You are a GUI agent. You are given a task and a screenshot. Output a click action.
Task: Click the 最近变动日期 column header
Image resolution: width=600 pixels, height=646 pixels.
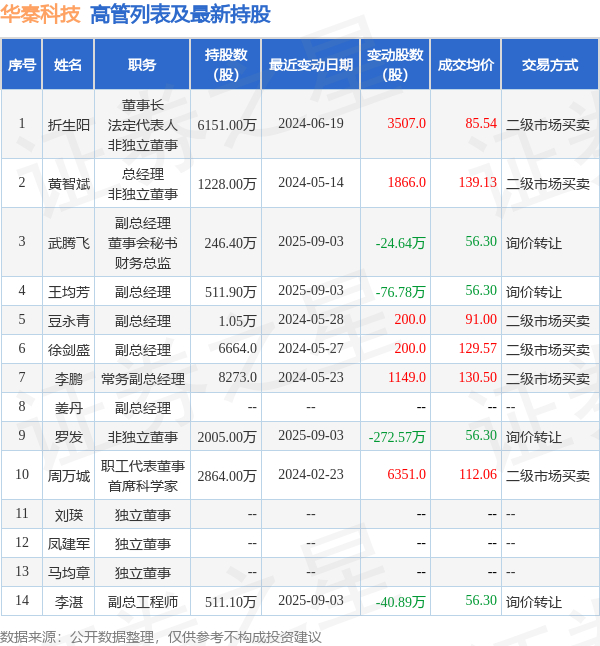click(x=311, y=65)
